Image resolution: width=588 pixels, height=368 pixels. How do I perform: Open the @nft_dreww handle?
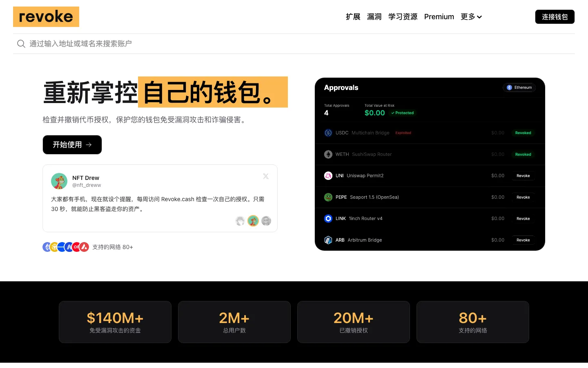point(87,185)
